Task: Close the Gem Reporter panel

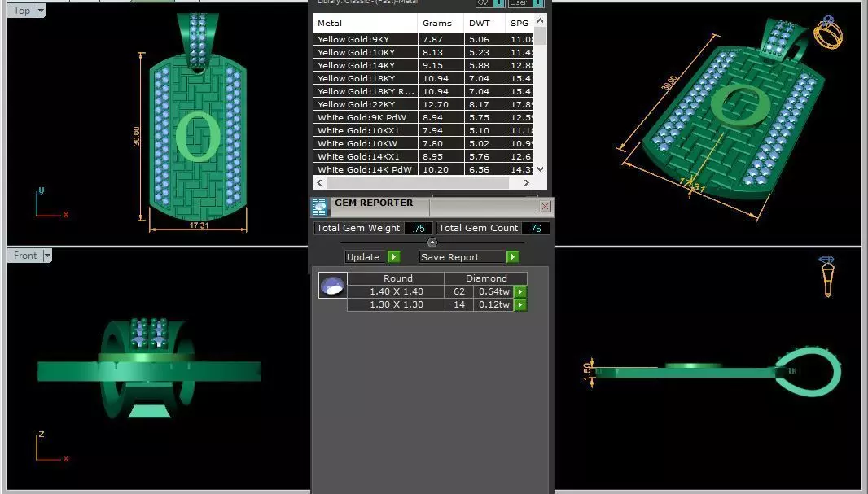Action: 546,207
